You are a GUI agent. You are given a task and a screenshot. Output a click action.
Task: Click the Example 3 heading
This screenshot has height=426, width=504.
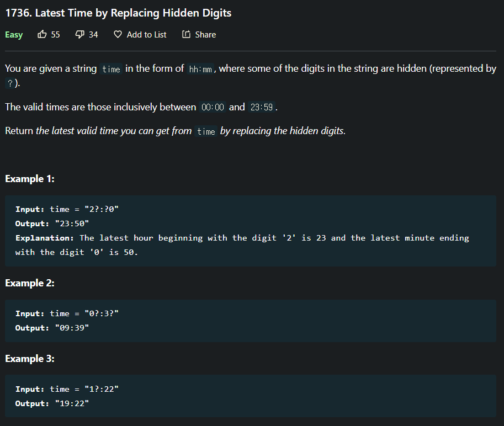point(30,359)
